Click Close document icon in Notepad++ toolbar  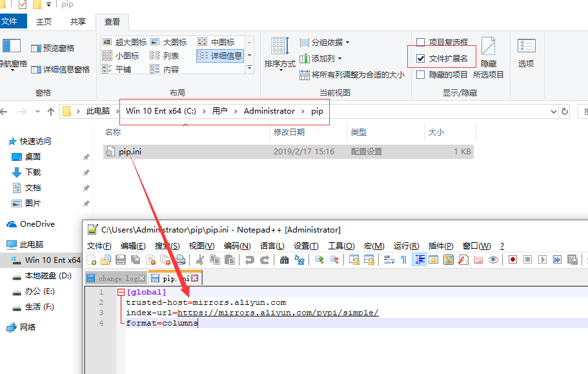(151, 260)
